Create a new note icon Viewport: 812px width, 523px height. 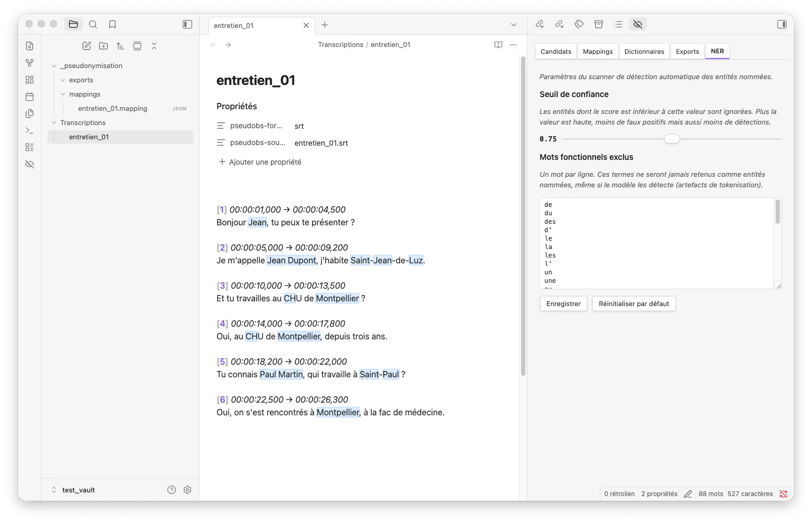87,46
